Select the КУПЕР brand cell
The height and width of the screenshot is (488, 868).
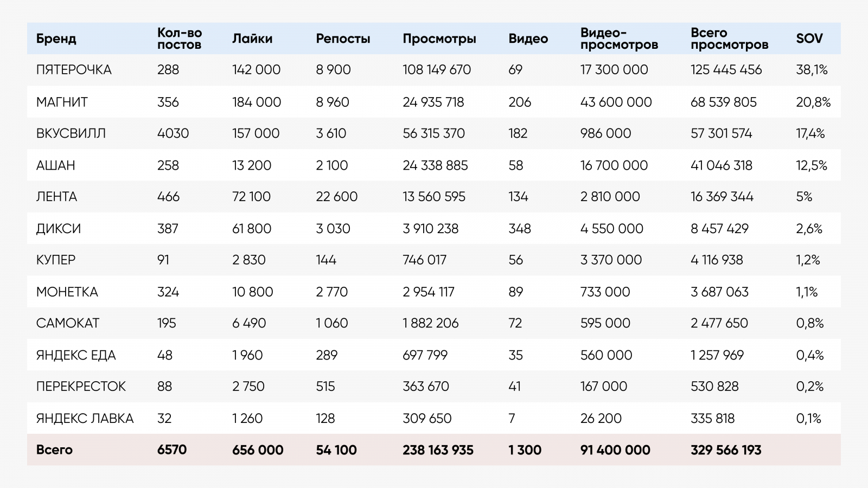tap(56, 260)
